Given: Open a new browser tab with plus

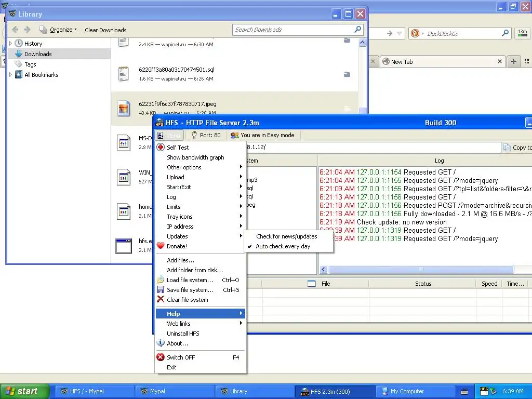Looking at the screenshot, I should (x=514, y=61).
